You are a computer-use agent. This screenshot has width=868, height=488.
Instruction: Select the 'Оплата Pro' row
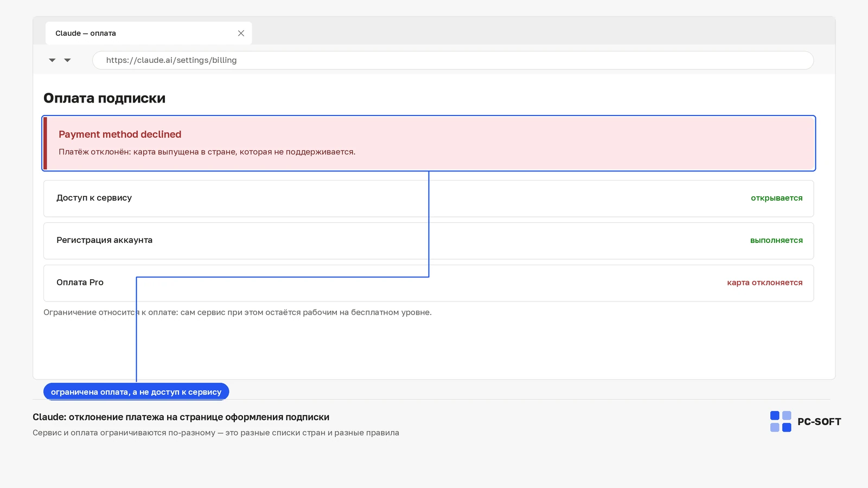(429, 283)
